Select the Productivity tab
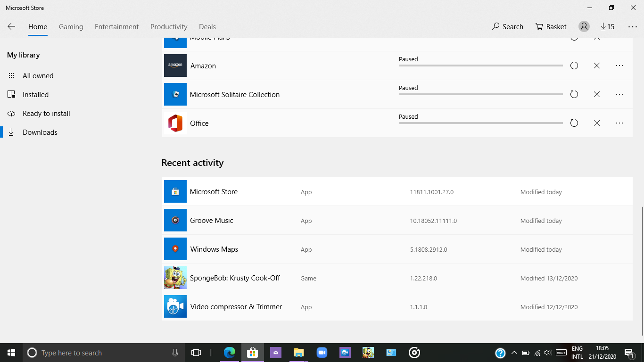The image size is (644, 362). (169, 27)
